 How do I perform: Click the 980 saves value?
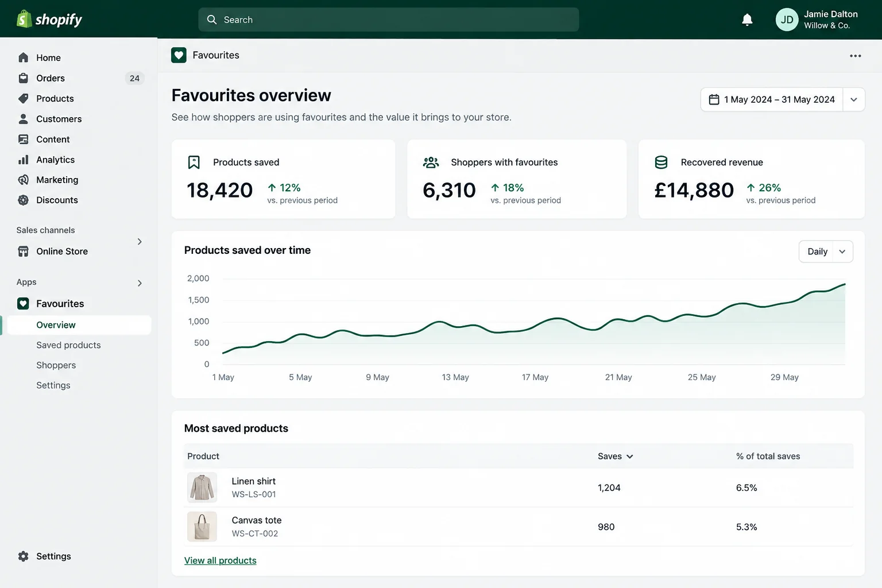[x=606, y=527]
